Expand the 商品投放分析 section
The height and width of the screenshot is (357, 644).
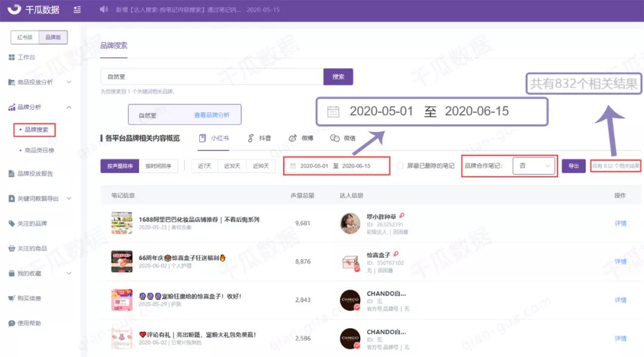point(36,82)
